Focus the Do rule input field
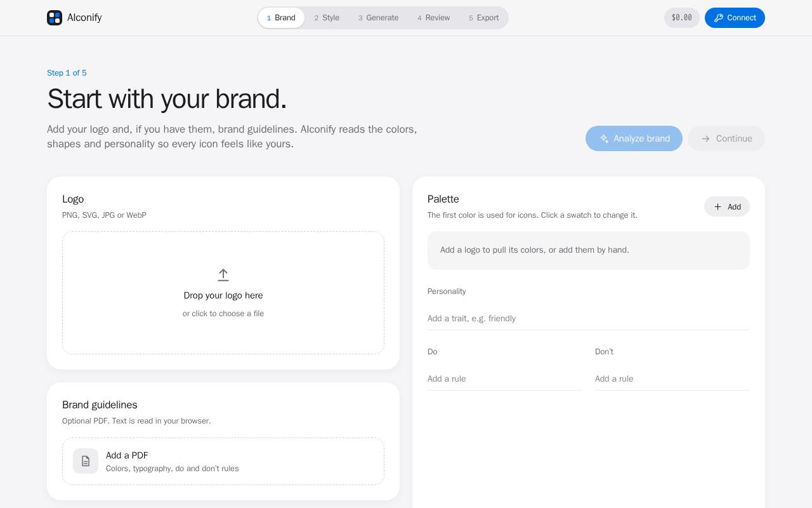This screenshot has width=812, height=508. point(505,379)
